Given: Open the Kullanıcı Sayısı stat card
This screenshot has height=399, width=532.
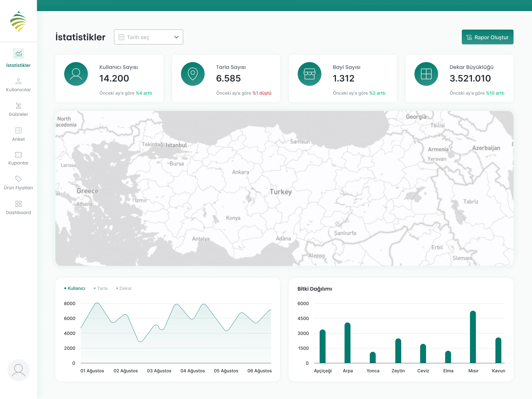Looking at the screenshot, I should coord(109,78).
